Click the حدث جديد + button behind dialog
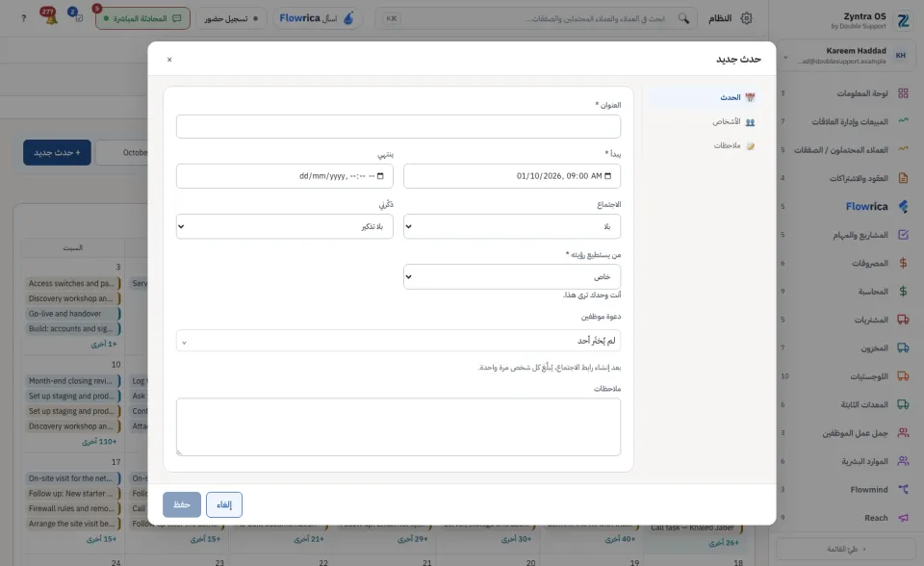This screenshot has width=924, height=566. (x=57, y=153)
